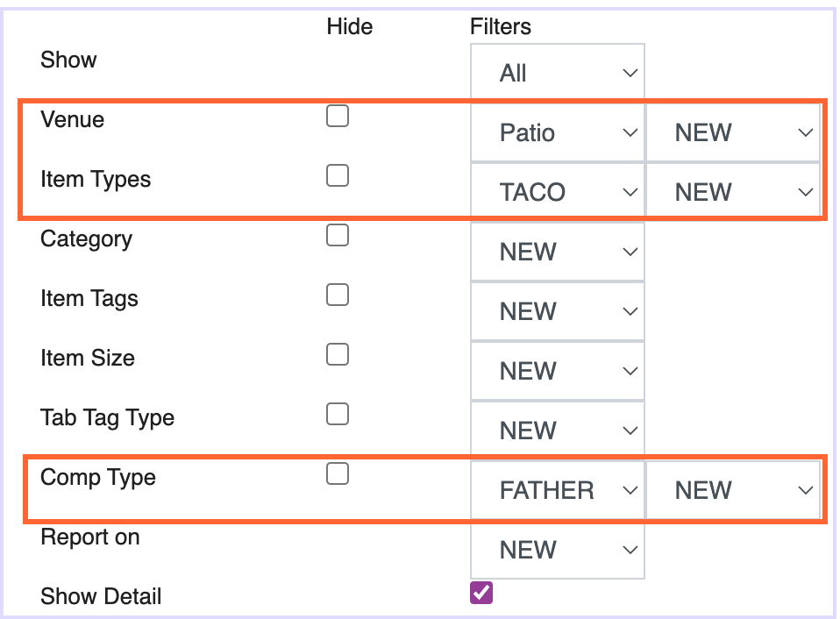The width and height of the screenshot is (840, 619).
Task: Open the Report on dropdown
Action: pyautogui.click(x=558, y=550)
